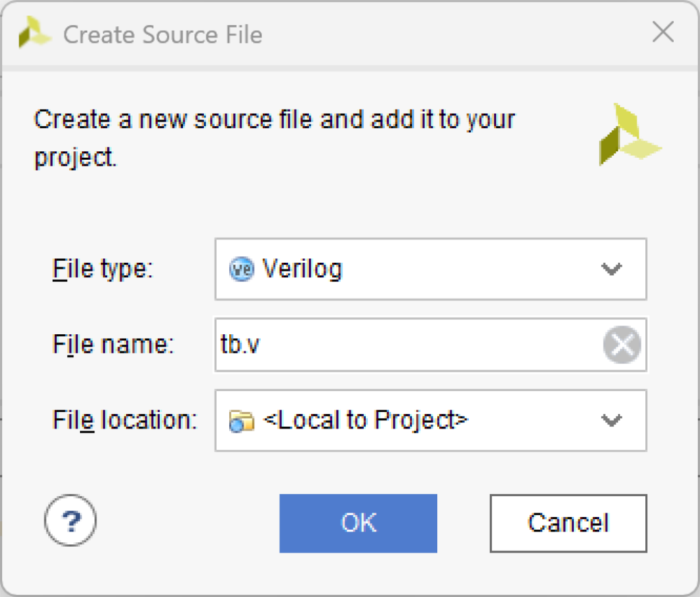Expand the File type dropdown arrow
The image size is (700, 597).
[611, 269]
